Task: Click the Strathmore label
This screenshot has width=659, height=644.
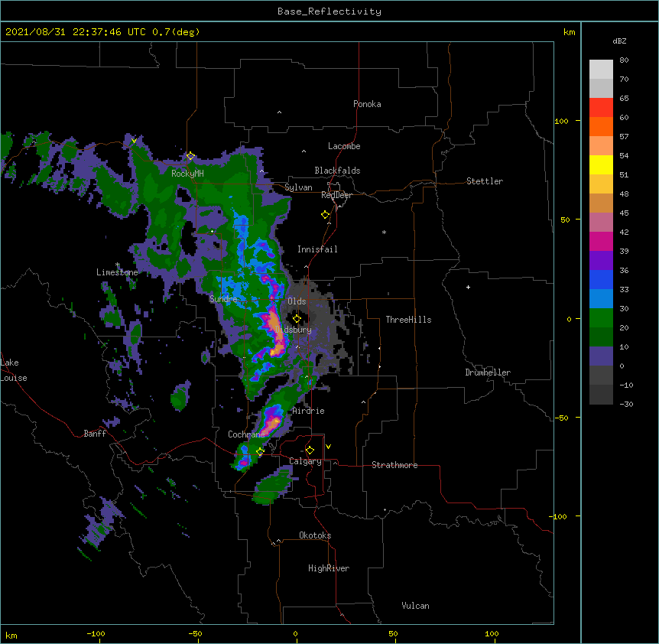Action: pos(394,465)
